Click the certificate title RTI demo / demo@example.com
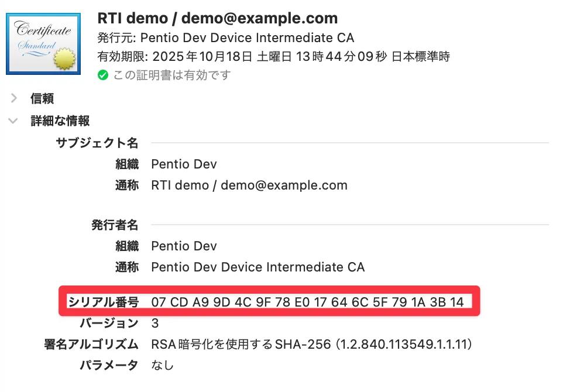This screenshot has width=563, height=392. [218, 18]
